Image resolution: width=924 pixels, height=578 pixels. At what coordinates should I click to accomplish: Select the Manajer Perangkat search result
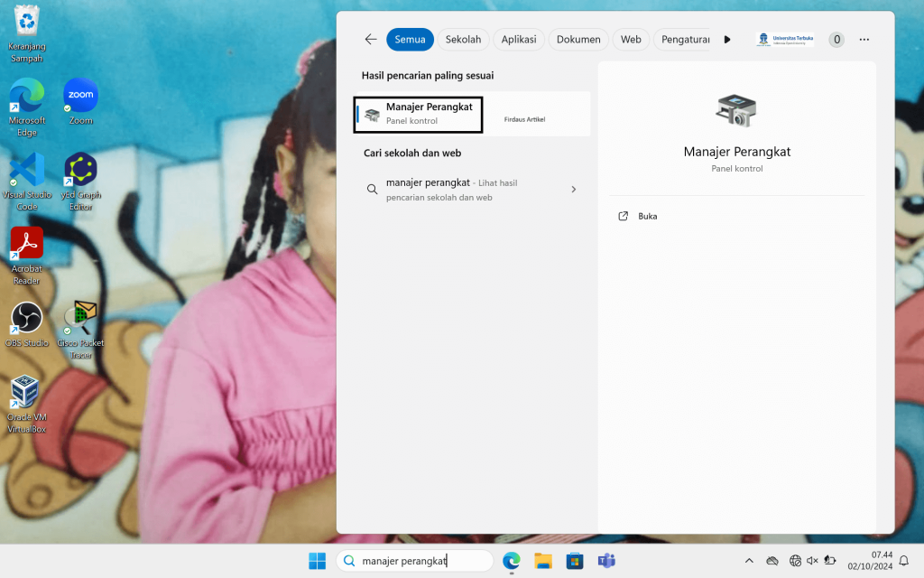pos(418,114)
